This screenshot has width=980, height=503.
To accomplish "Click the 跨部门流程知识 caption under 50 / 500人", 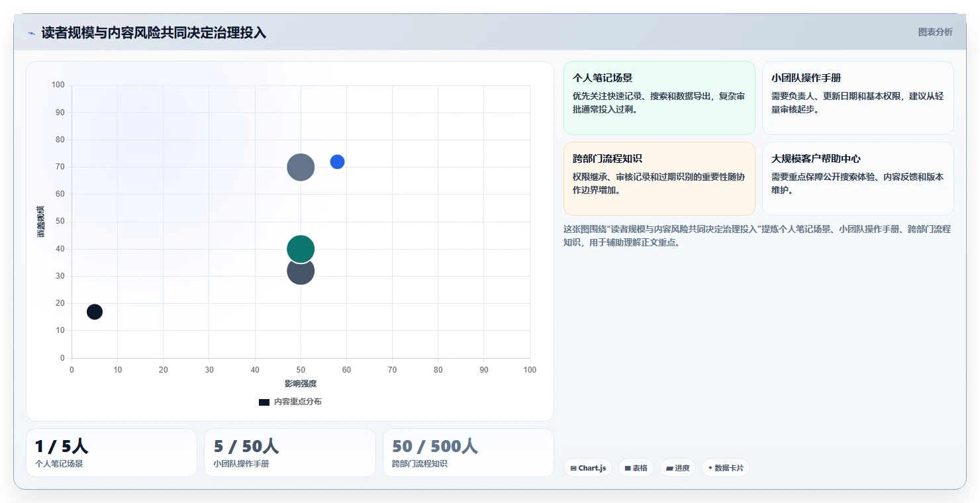I will pos(420,464).
